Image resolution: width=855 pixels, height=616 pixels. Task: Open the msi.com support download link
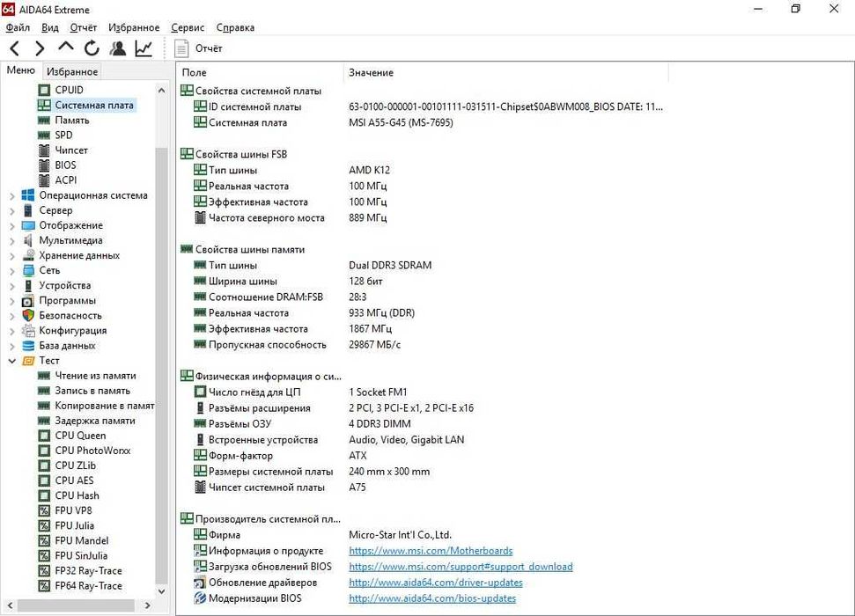click(x=461, y=567)
